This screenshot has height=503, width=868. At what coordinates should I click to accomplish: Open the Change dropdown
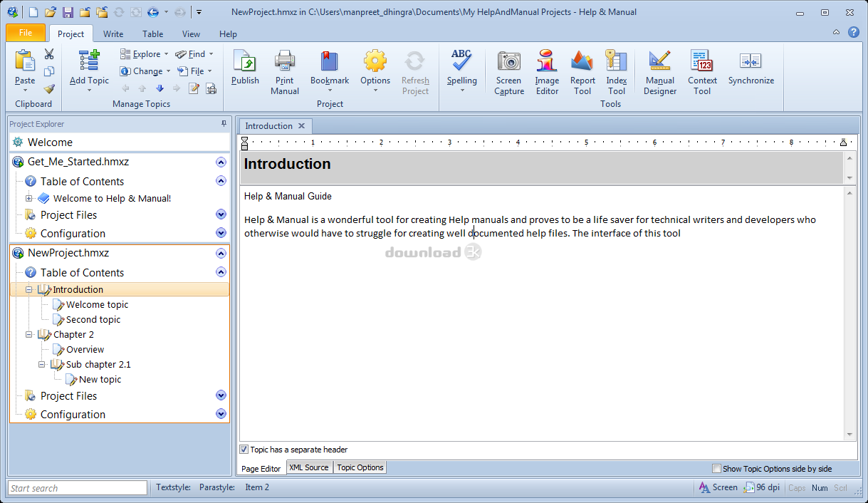(x=146, y=71)
